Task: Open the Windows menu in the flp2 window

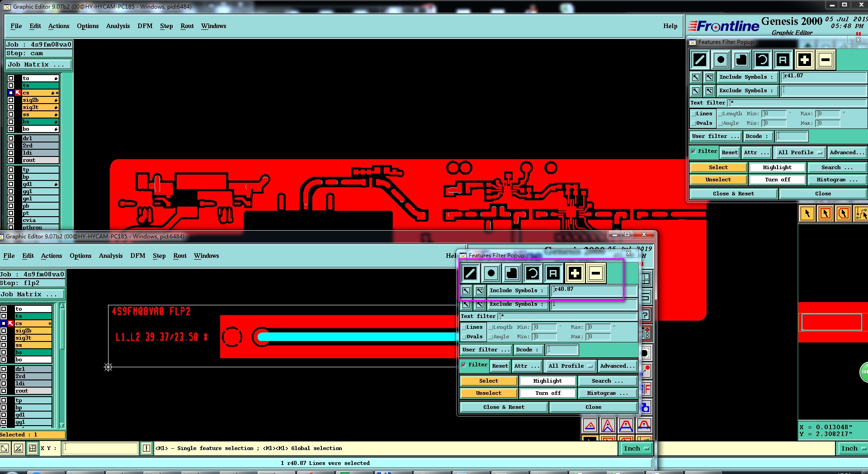Action: pos(207,256)
